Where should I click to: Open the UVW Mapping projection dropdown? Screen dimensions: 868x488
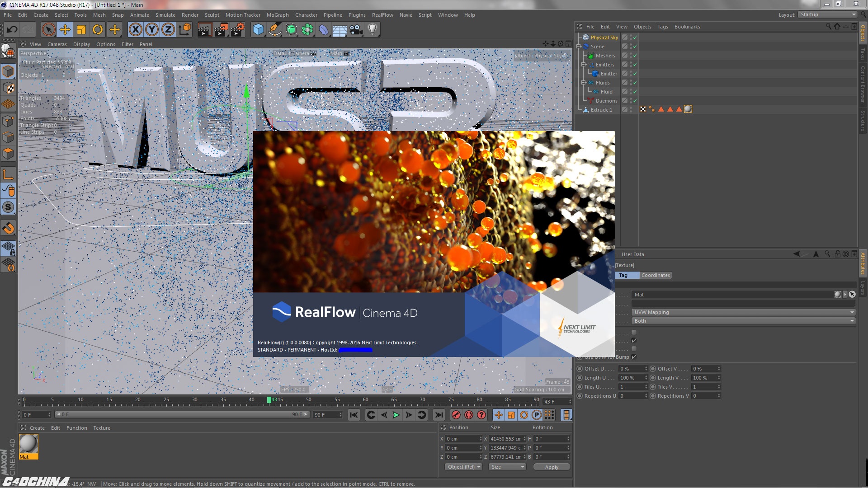(744, 312)
